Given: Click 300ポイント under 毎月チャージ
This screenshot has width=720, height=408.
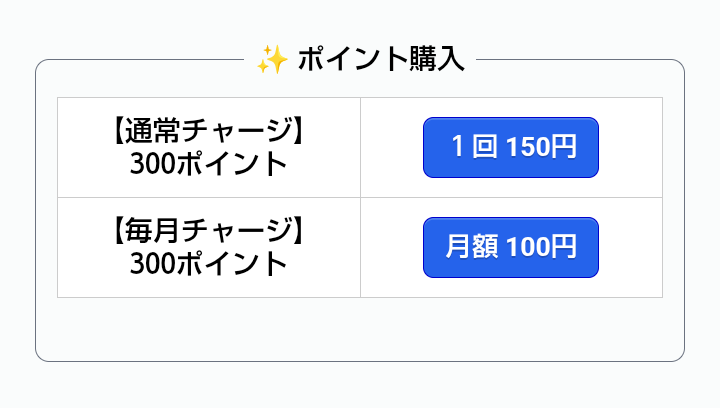Looking at the screenshot, I should click(x=208, y=264).
